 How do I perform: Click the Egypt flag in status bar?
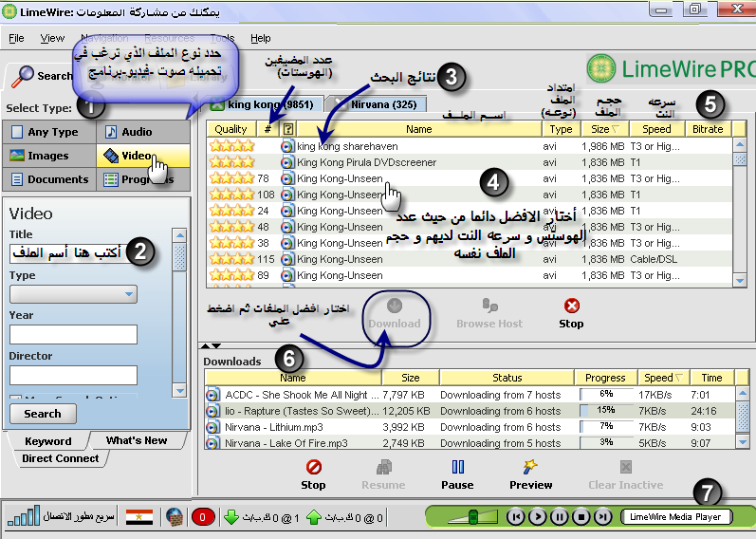[x=138, y=517]
